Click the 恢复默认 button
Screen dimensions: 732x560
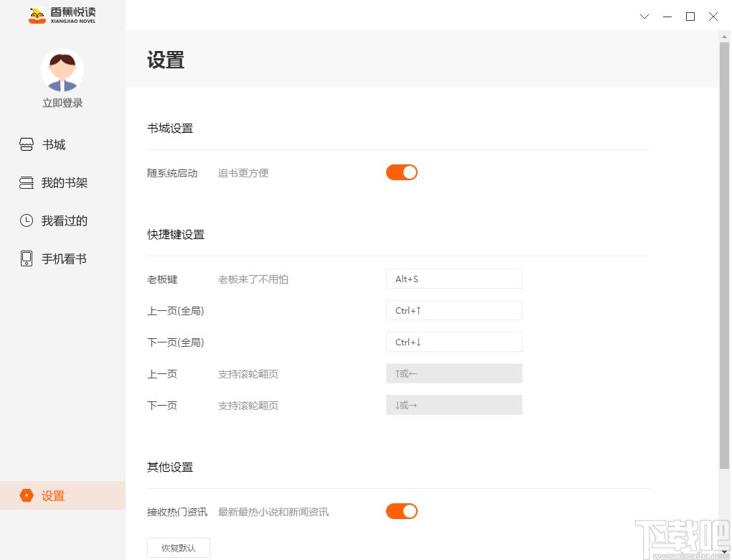pyautogui.click(x=178, y=548)
